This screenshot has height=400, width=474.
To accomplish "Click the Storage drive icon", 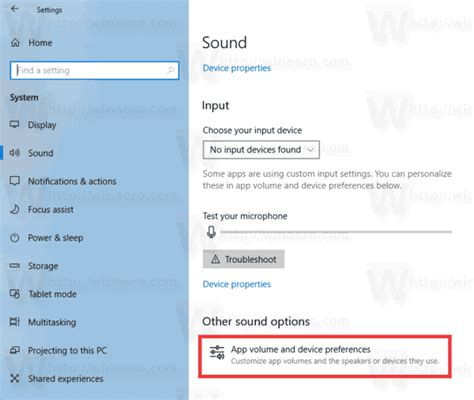I will pyautogui.click(x=15, y=266).
